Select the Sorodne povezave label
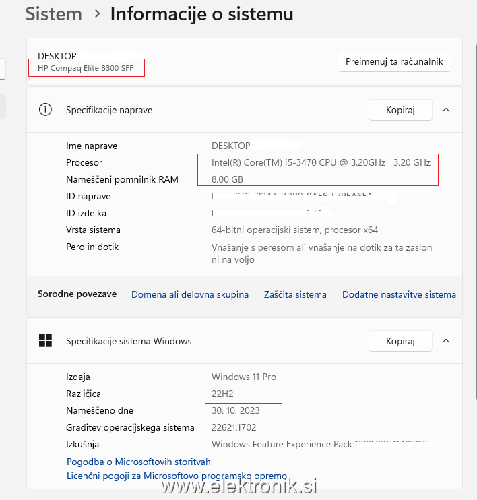Image resolution: width=477 pixels, height=500 pixels. tap(77, 294)
